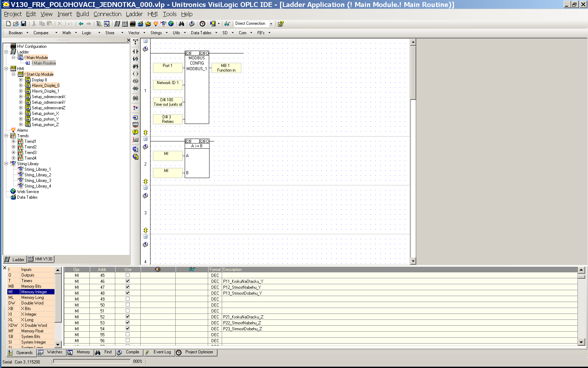The height and width of the screenshot is (368, 588).
Task: Switch to the HMI V130 tab
Action: pos(41,259)
